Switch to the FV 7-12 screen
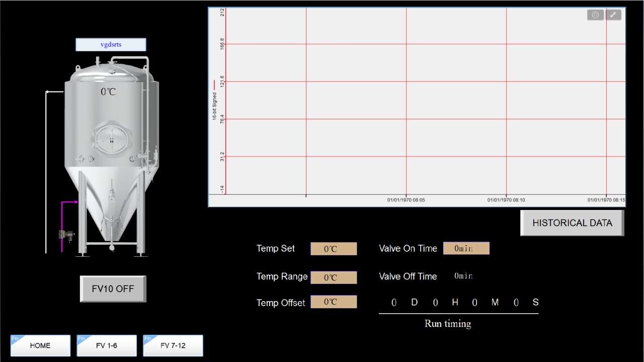The height and width of the screenshot is (362, 644). 173,345
